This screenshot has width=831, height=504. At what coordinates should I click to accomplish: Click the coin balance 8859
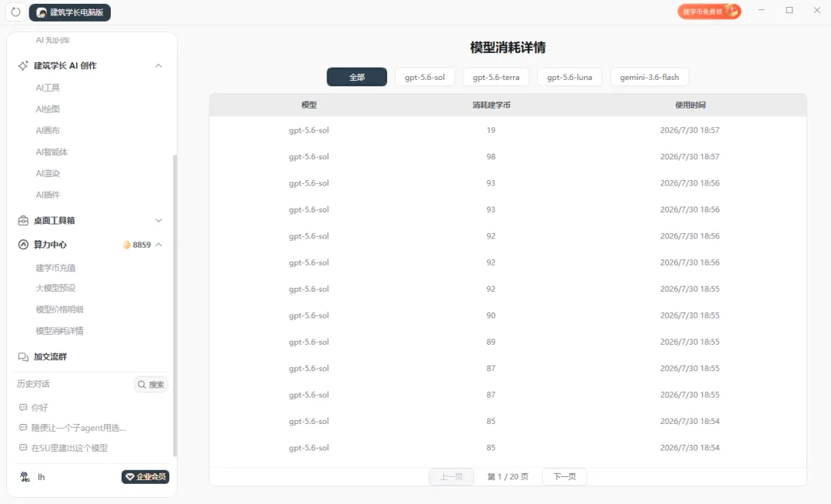[x=137, y=245]
